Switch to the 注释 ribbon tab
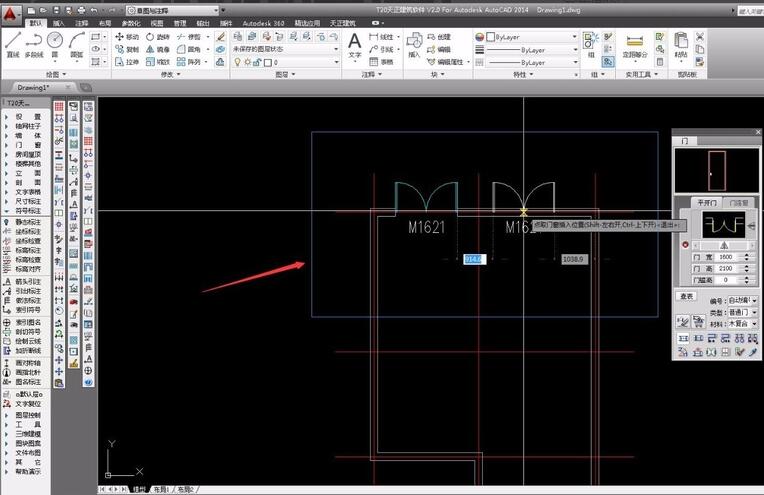This screenshot has height=495, width=764. point(81,23)
